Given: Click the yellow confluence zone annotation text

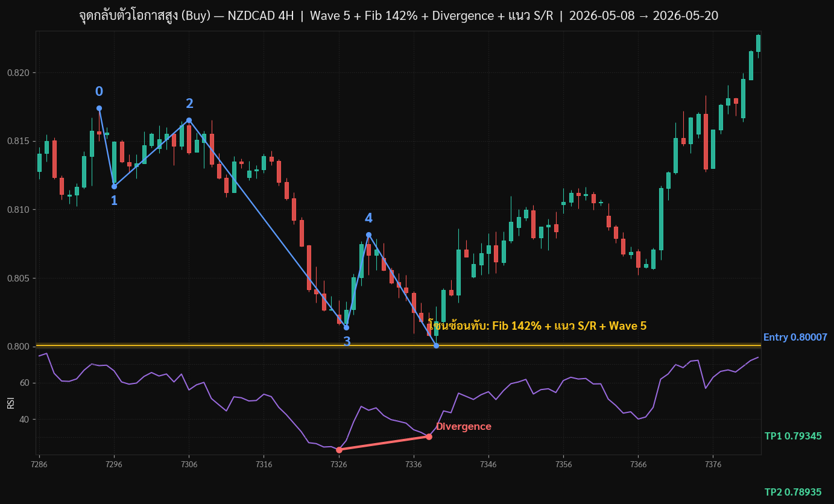Looking at the screenshot, I should [537, 326].
